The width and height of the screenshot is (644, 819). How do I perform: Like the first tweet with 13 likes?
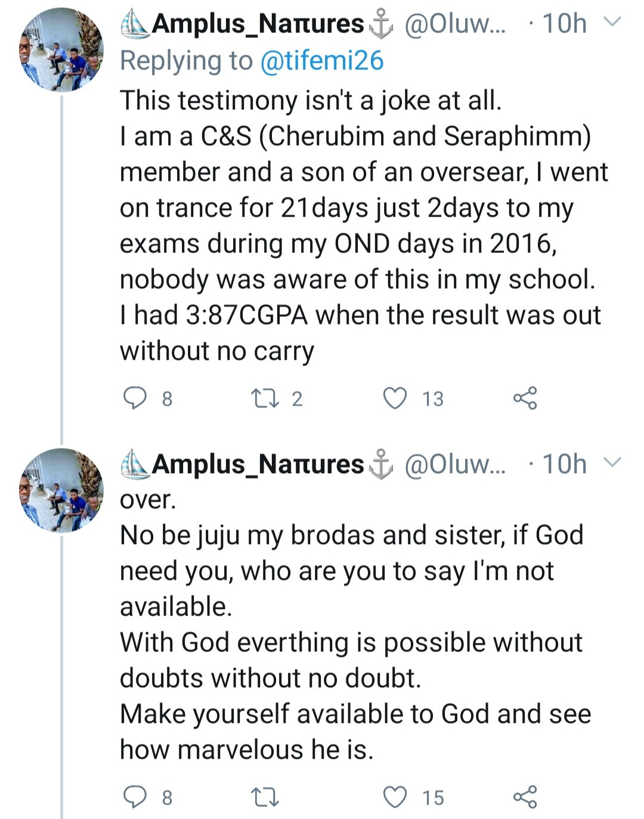[395, 398]
